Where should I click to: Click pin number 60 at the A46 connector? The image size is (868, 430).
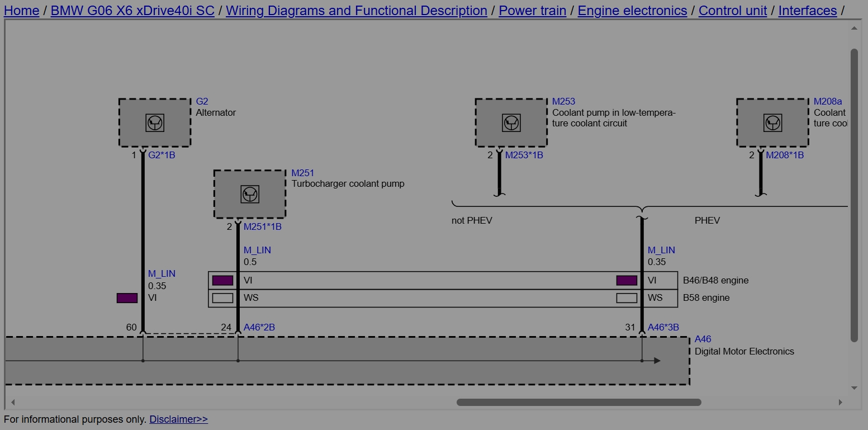point(131,327)
